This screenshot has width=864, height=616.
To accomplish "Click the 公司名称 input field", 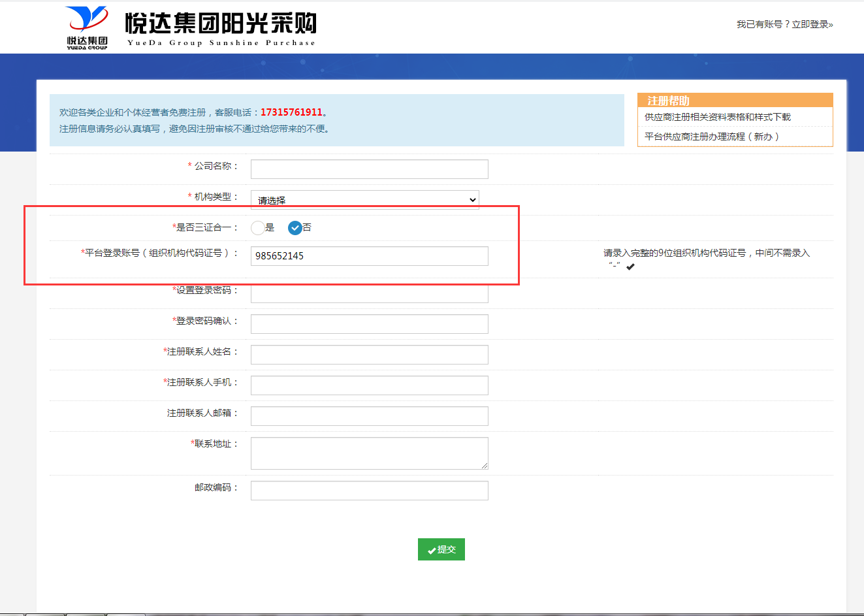I will [369, 169].
